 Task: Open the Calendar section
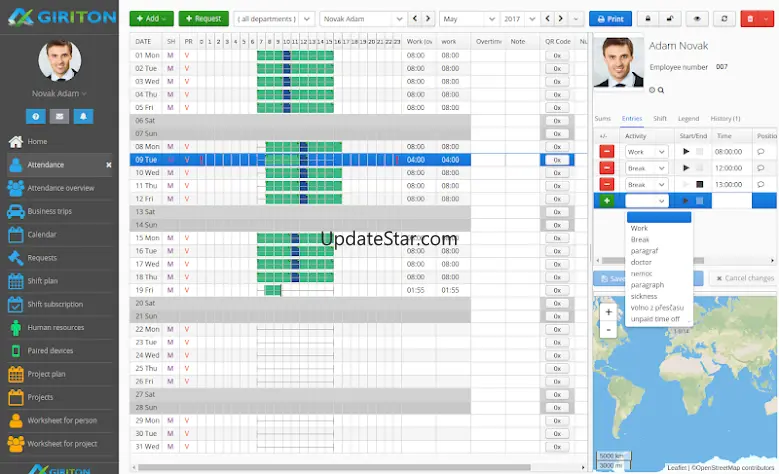coord(42,235)
